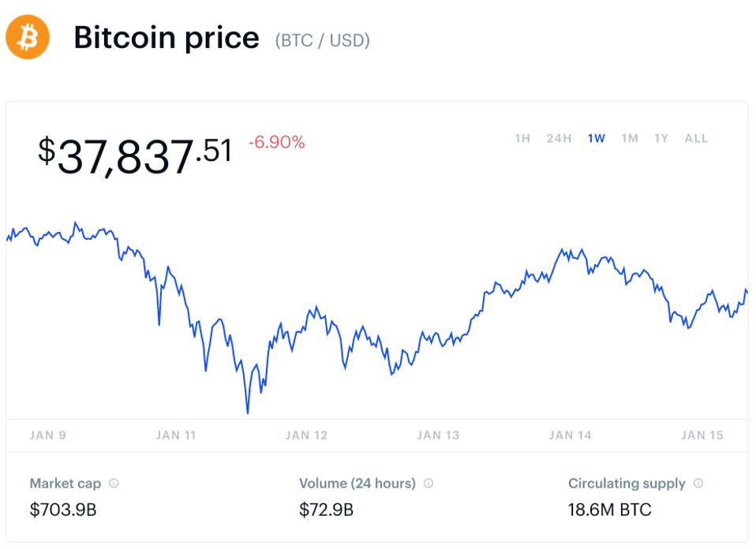Change the chart to the 1M view
This screenshot has width=756, height=549.
630,139
